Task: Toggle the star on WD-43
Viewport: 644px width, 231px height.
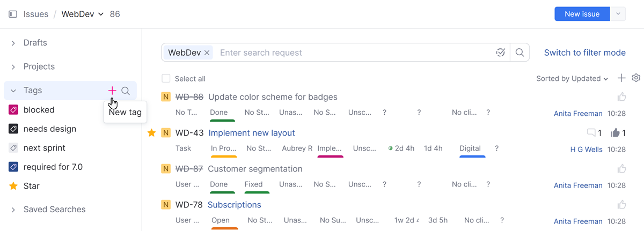Action: coord(152,133)
